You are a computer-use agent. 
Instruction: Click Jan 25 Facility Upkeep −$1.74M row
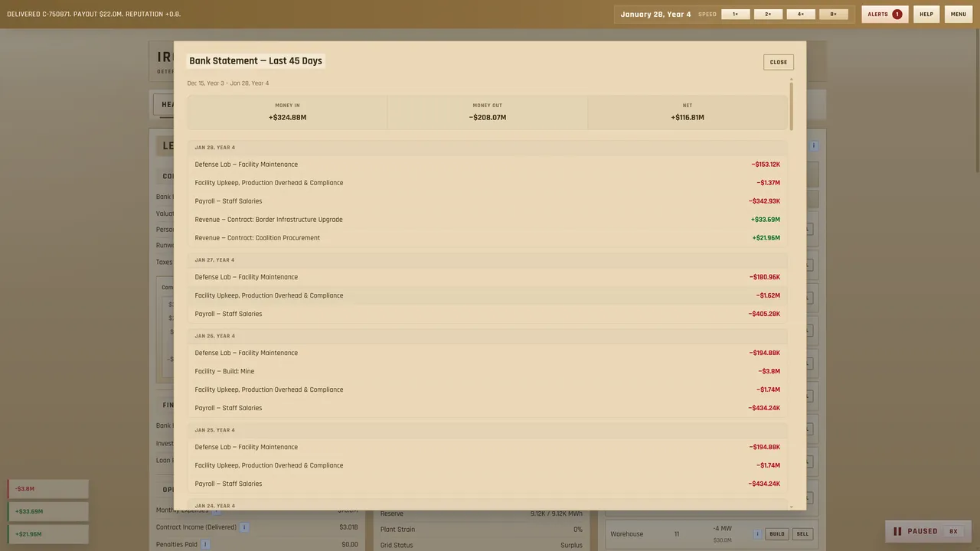488,465
